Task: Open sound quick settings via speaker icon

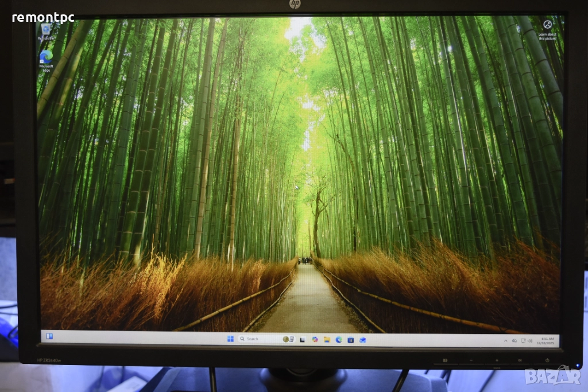Action: click(x=529, y=340)
